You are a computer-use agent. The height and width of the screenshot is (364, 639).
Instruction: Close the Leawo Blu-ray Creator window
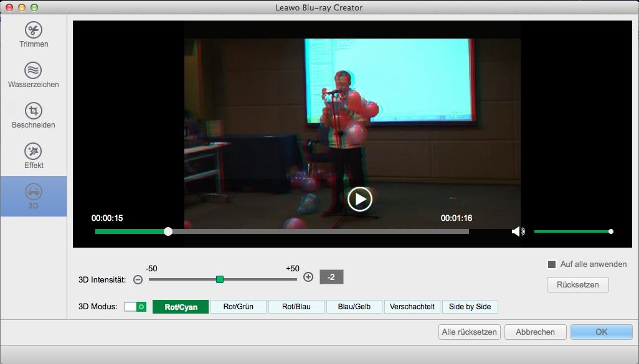coord(9,7)
